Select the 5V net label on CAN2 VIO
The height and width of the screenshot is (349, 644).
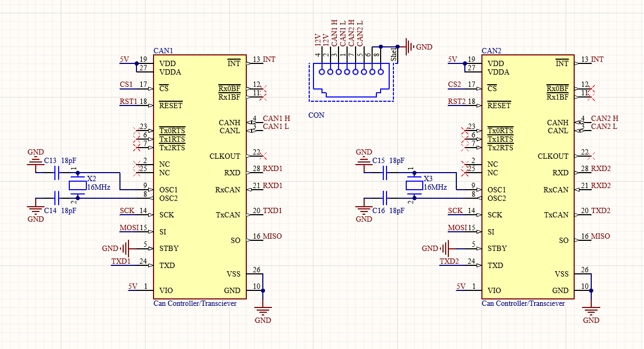461,286
